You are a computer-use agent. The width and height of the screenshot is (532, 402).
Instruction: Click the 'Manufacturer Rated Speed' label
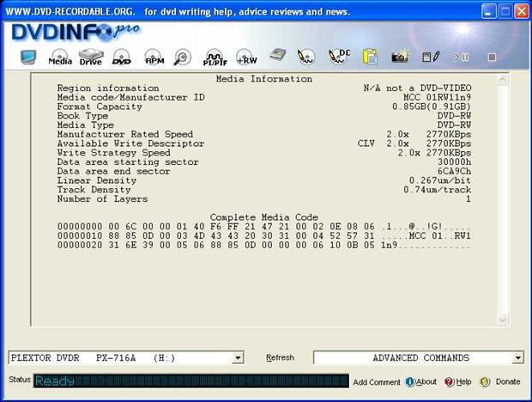[x=125, y=134]
